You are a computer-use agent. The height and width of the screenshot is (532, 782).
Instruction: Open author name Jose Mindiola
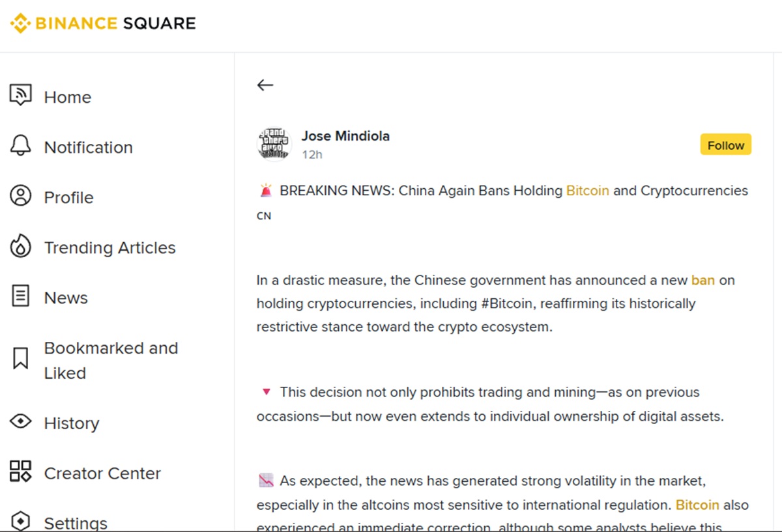point(345,136)
